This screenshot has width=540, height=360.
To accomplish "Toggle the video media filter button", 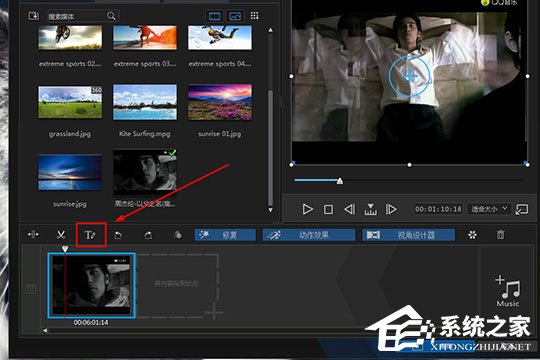I will coord(215,16).
